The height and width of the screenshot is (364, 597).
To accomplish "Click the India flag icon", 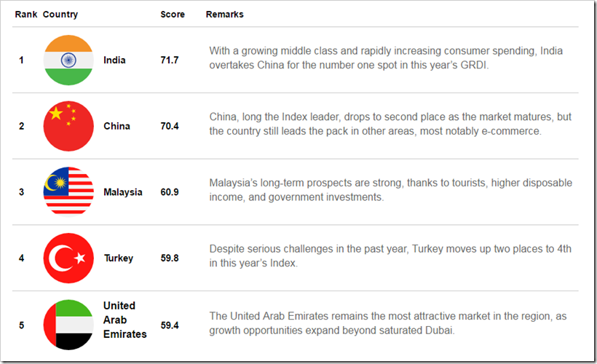I will [x=68, y=60].
